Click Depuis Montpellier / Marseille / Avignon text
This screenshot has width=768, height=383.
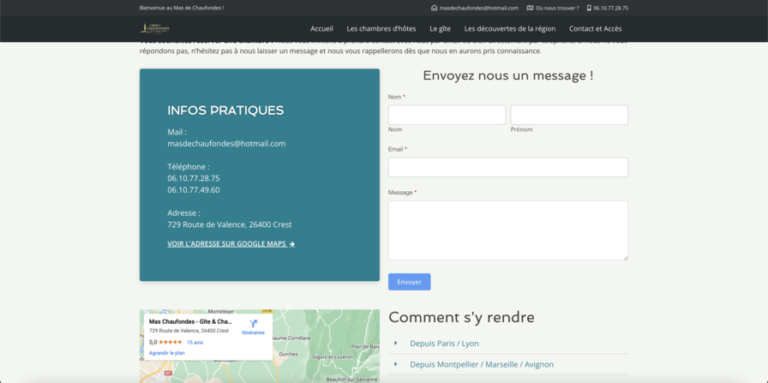click(x=482, y=364)
